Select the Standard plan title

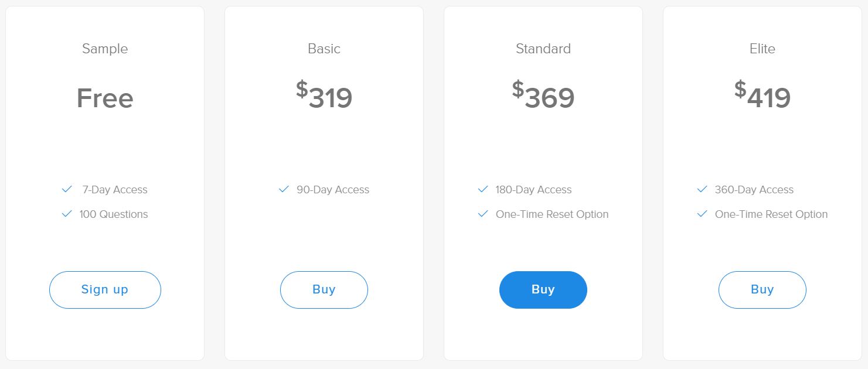pyautogui.click(x=543, y=49)
